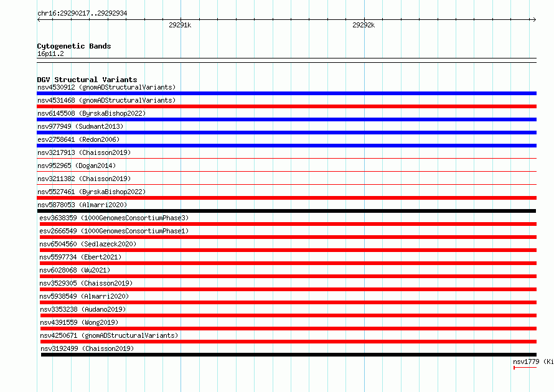Select the red bar under nsv5597734
The height and width of the screenshot is (392, 554).
(288, 263)
